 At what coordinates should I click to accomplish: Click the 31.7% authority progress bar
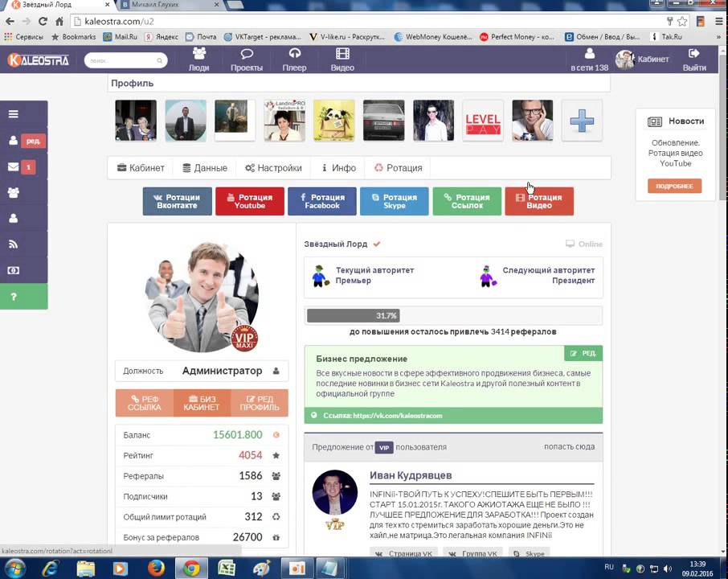(x=453, y=316)
